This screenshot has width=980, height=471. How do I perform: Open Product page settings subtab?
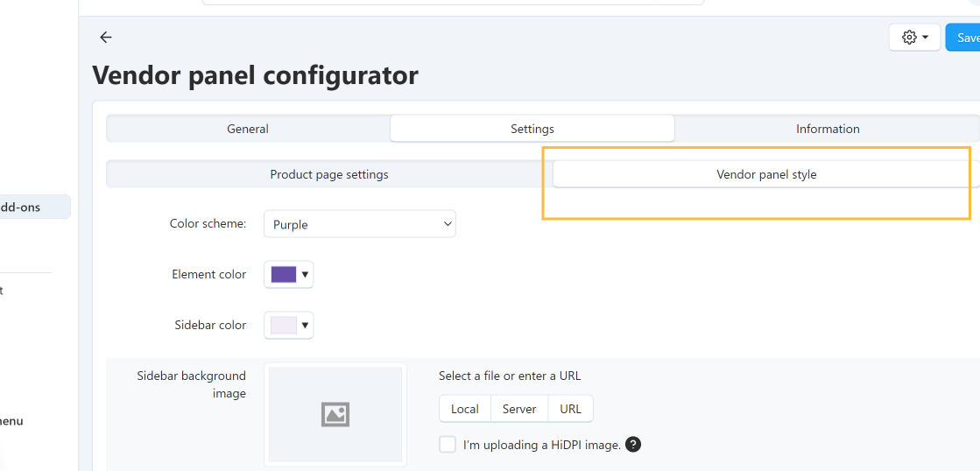coord(329,174)
